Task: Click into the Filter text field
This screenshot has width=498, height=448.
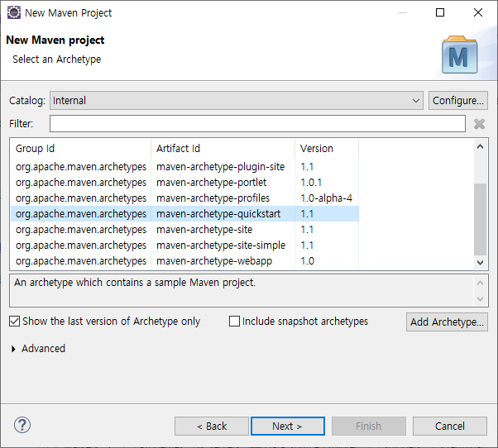Action: click(257, 124)
